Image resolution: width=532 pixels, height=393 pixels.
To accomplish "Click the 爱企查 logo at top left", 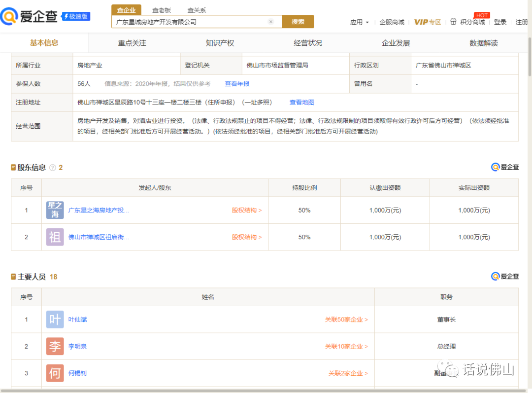I will pyautogui.click(x=29, y=16).
